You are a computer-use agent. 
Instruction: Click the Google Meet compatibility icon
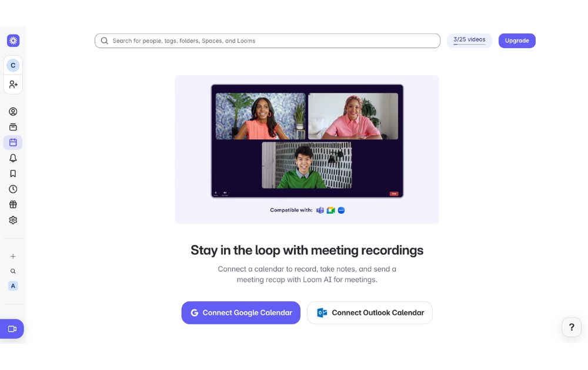coord(330,210)
